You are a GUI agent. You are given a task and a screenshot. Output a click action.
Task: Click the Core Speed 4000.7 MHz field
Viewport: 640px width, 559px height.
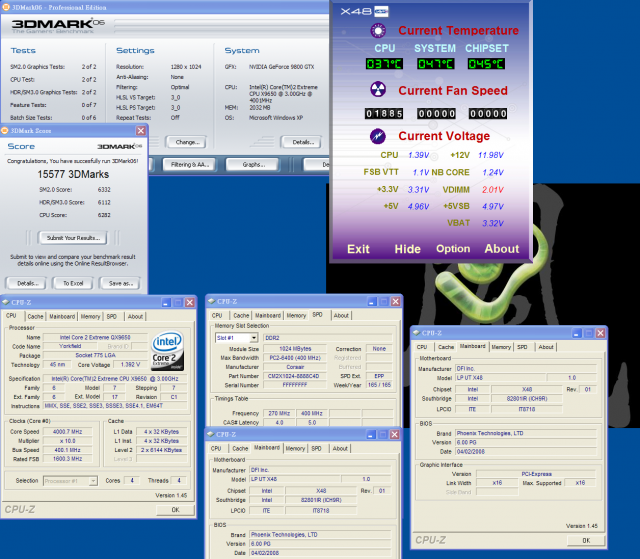(68, 432)
